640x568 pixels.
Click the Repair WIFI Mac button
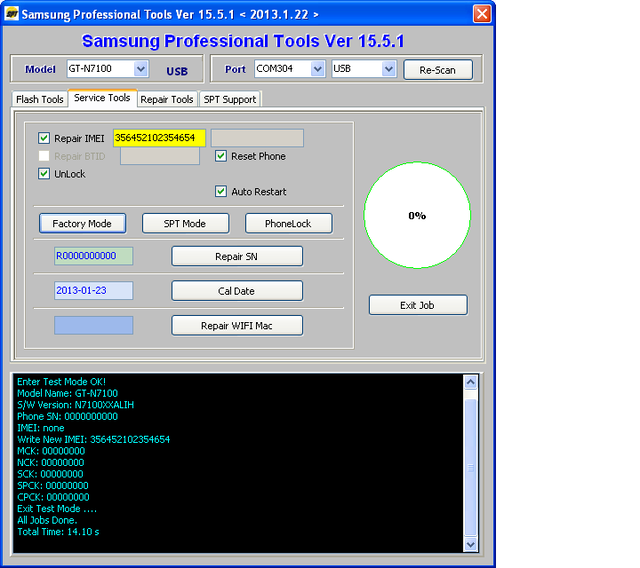(237, 326)
